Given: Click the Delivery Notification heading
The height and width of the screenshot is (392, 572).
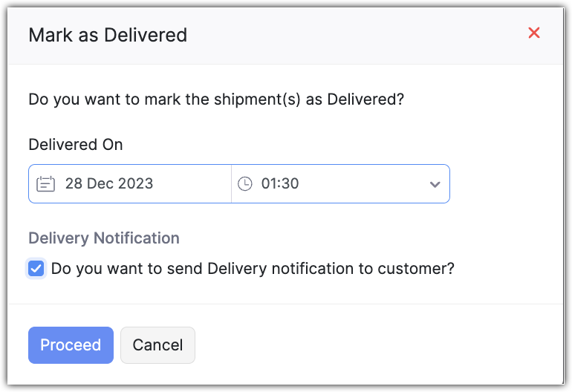Looking at the screenshot, I should point(104,238).
